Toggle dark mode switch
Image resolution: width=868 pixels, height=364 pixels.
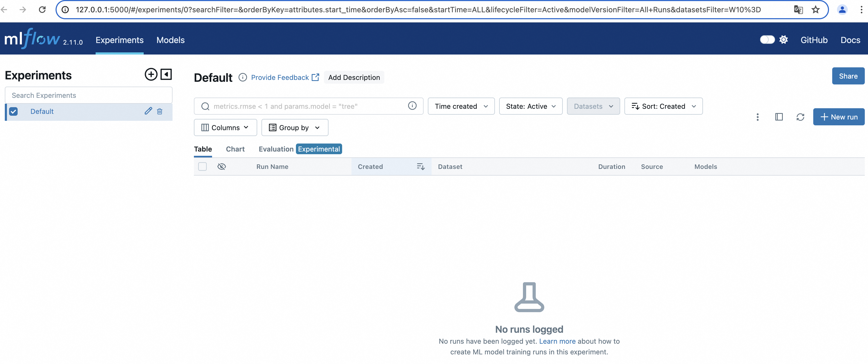767,40
